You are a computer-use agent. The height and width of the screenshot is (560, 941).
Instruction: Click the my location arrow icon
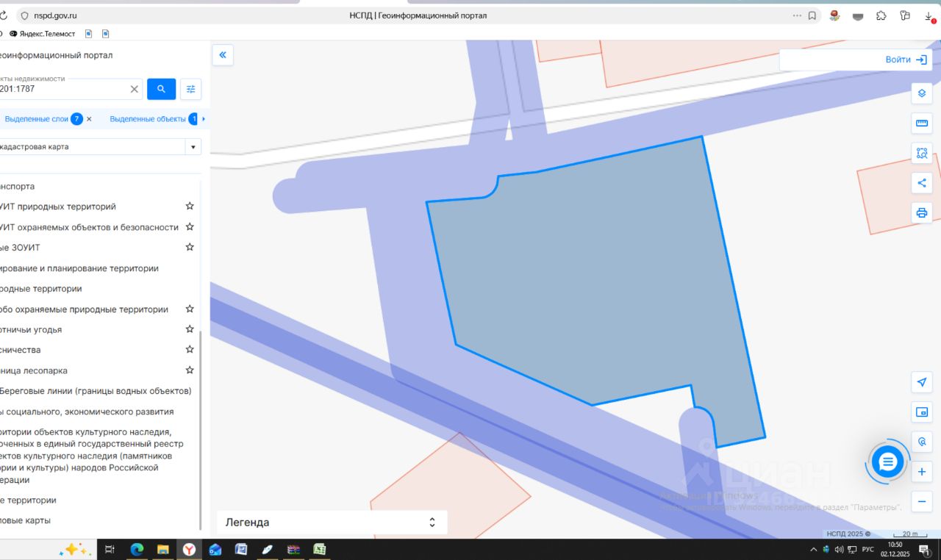pos(922,382)
